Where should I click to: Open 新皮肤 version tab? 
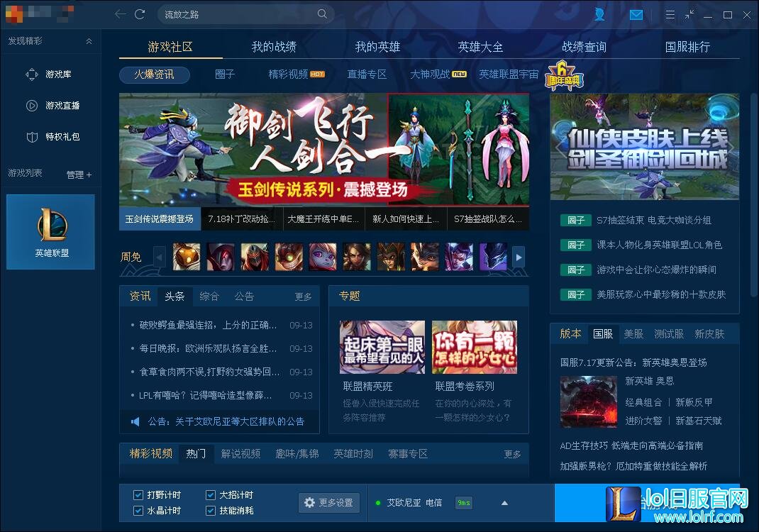(709, 334)
